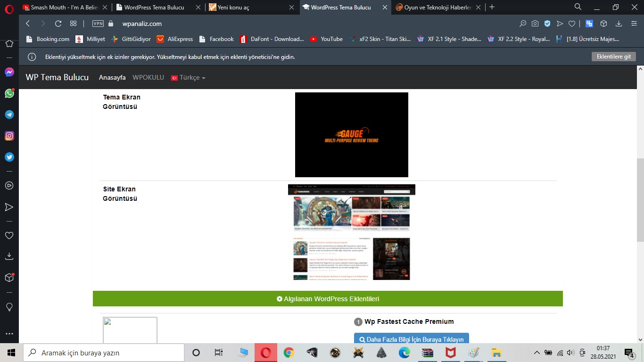The width and height of the screenshot is (644, 362).
Task: Open the Booking.com bookmark
Action: point(48,39)
